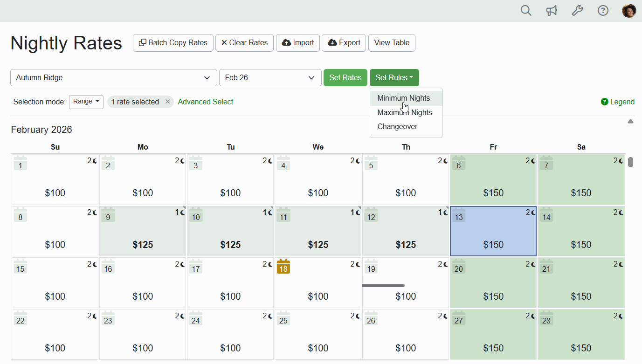Image resolution: width=642 pixels, height=364 pixels.
Task: Expand the Feb 26 month selector
Action: pos(270,78)
